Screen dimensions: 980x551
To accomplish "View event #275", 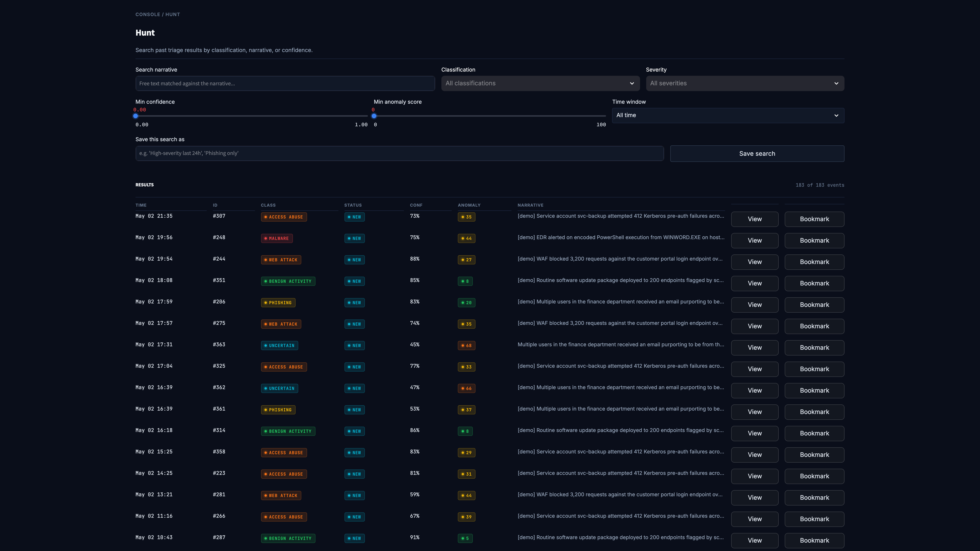I will click(x=755, y=326).
